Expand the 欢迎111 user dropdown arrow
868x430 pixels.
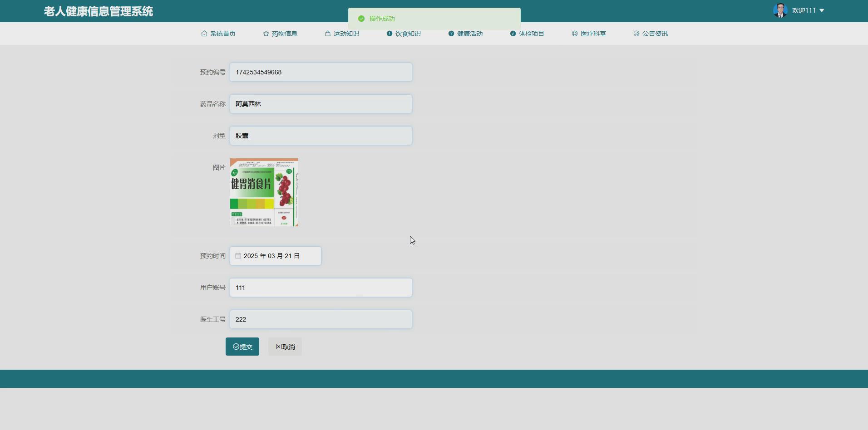tap(822, 10)
